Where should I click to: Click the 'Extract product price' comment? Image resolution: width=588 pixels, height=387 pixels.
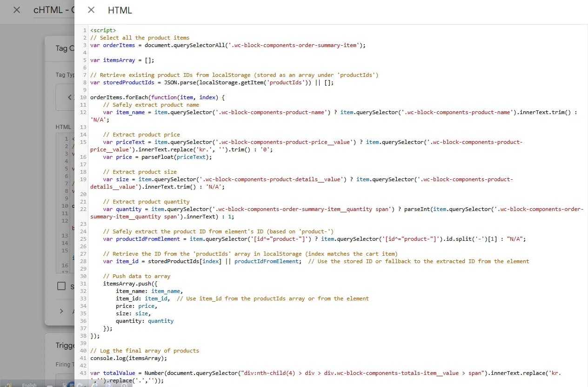point(141,135)
